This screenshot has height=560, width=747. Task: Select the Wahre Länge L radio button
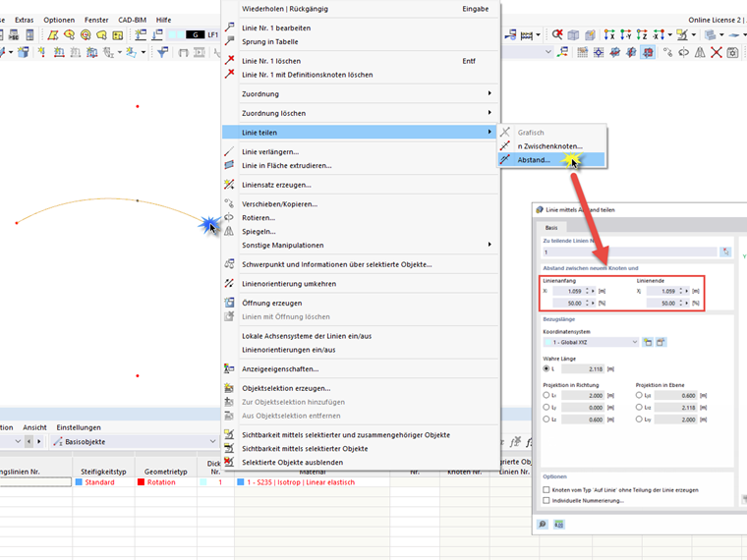[x=546, y=368]
